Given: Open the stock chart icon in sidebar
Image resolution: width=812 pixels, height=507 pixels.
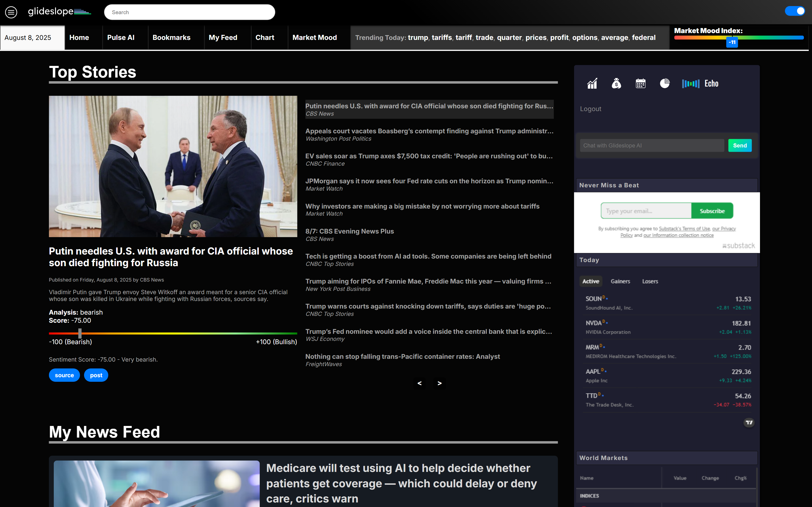Looking at the screenshot, I should click(x=592, y=84).
